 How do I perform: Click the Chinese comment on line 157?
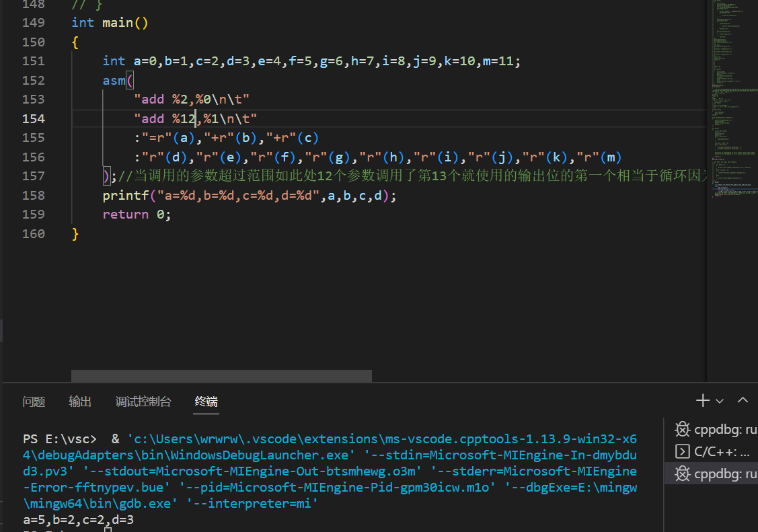pyautogui.click(x=414, y=176)
